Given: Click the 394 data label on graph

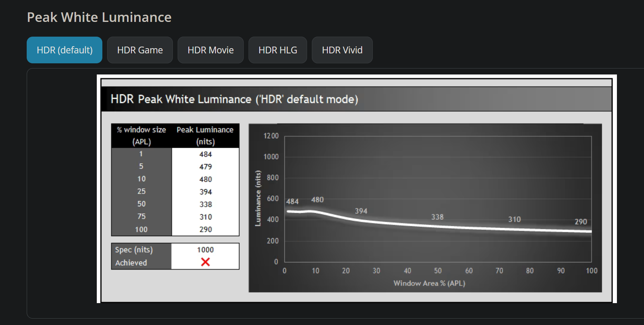Looking at the screenshot, I should point(361,211).
